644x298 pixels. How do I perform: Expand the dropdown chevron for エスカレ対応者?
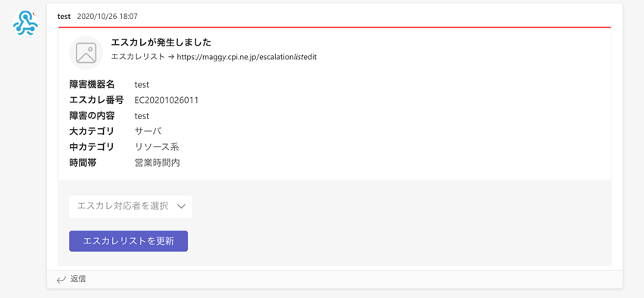182,206
